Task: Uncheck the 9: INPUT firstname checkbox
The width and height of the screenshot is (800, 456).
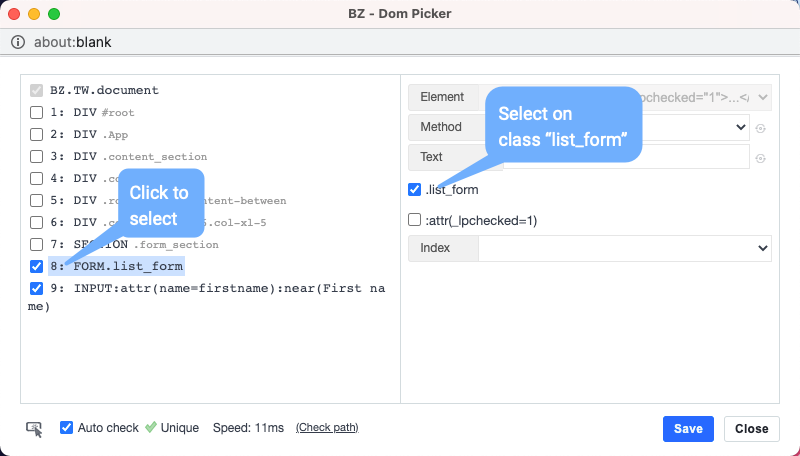Action: tap(36, 288)
